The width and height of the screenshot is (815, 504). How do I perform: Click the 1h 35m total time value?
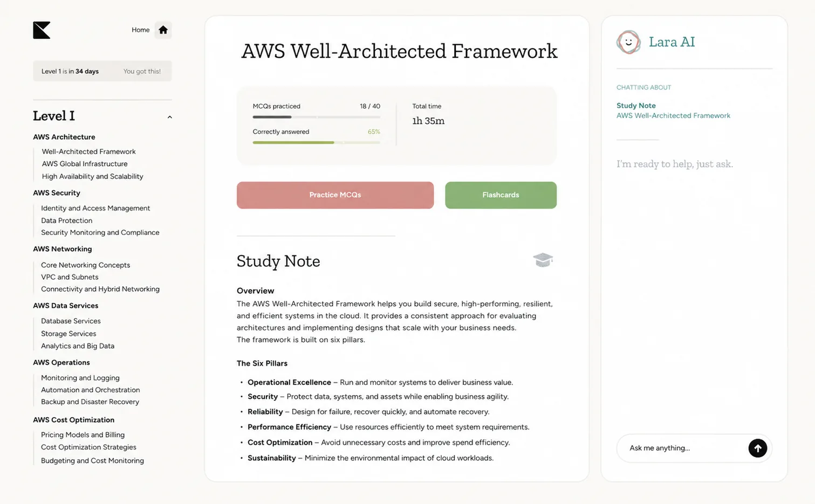[428, 121]
